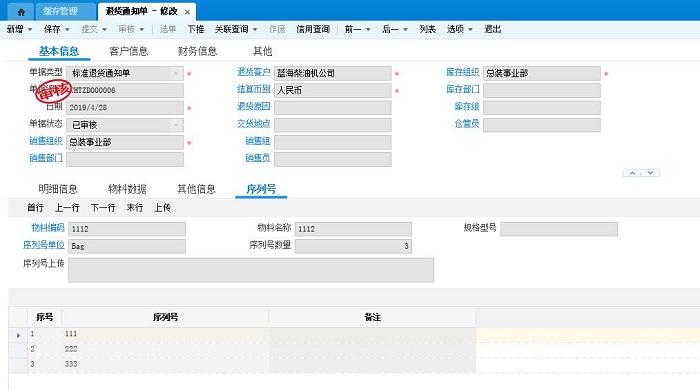The width and height of the screenshot is (700, 390).
Task: Click the 上传 button
Action: coord(162,208)
